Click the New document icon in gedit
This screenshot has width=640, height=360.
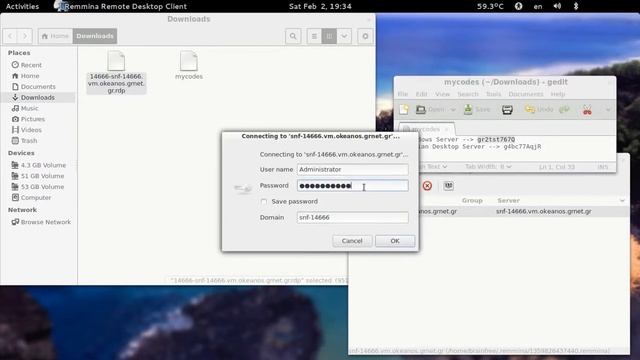(404, 109)
